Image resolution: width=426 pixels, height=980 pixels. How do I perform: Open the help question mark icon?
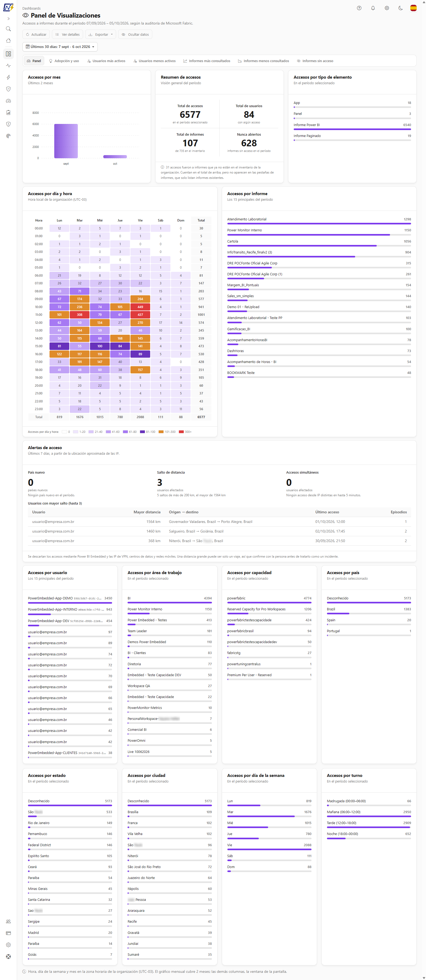click(x=359, y=8)
